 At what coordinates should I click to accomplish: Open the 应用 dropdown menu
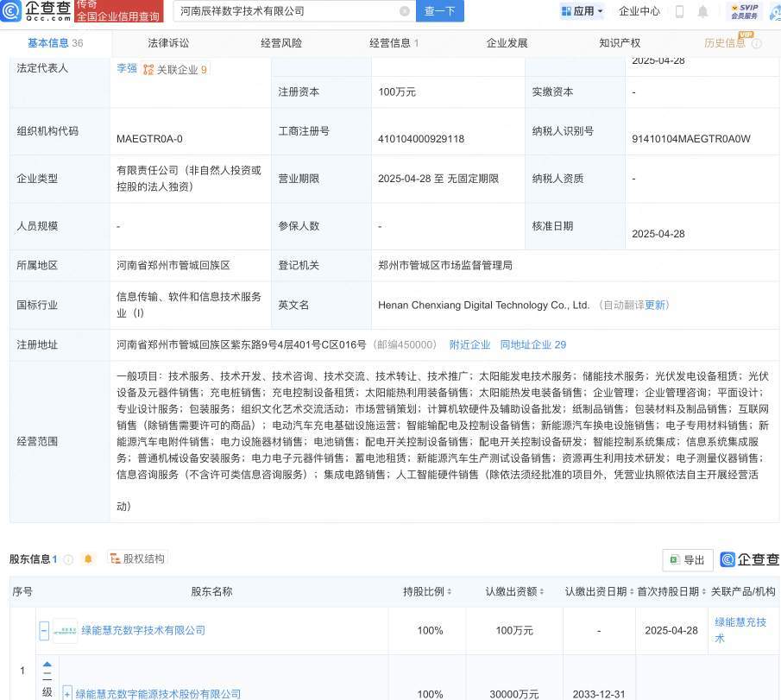click(x=582, y=11)
